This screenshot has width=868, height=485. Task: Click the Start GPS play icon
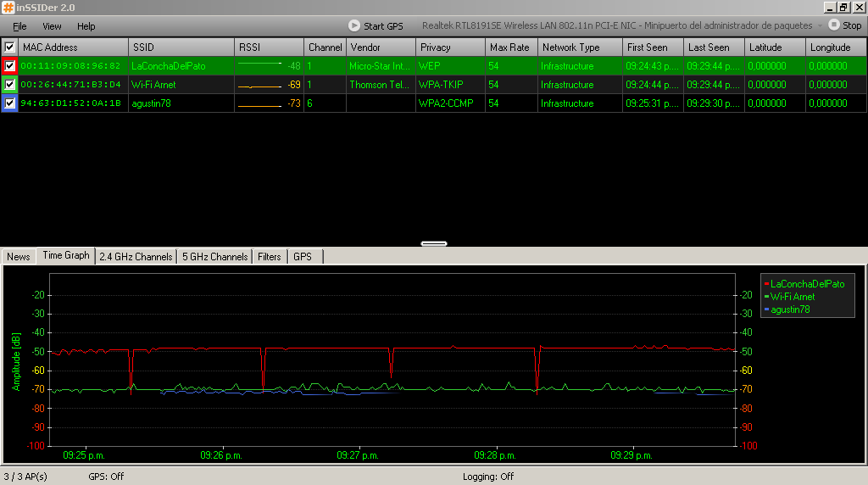click(354, 25)
